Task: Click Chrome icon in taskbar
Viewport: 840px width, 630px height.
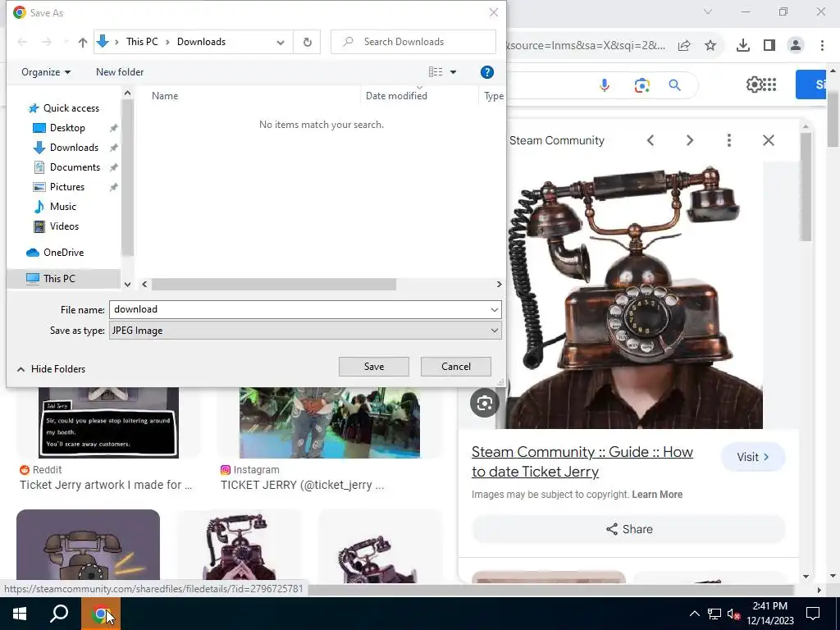Action: (x=101, y=614)
